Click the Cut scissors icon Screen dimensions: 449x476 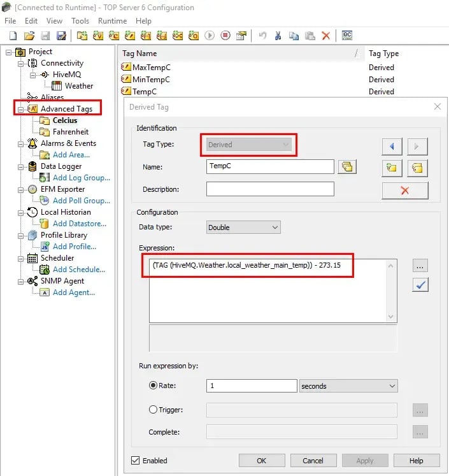click(x=278, y=36)
